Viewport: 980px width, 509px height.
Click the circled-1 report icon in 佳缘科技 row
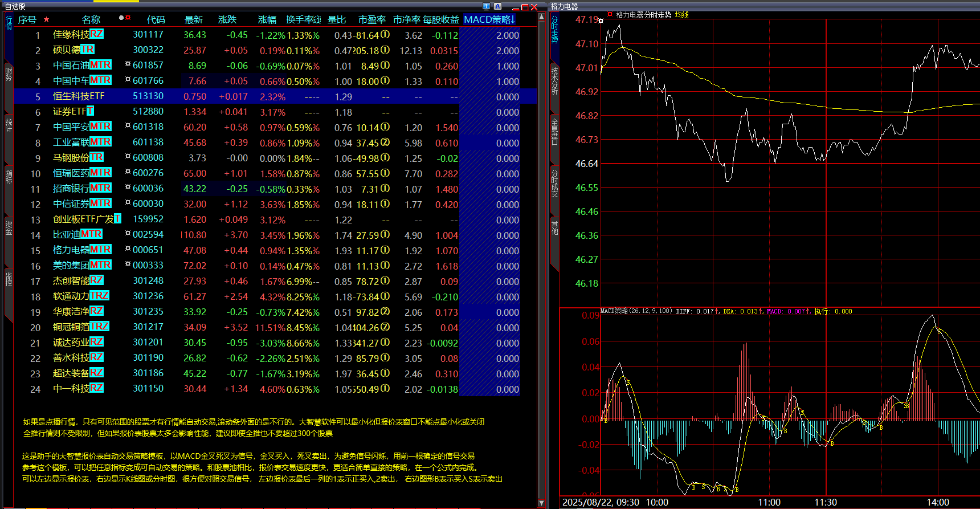coord(385,35)
